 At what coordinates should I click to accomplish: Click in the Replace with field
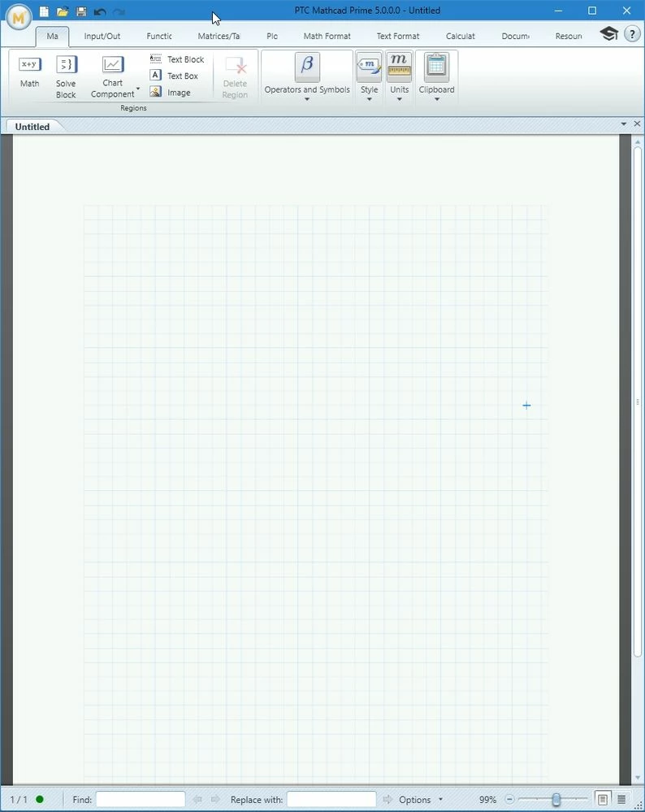pyautogui.click(x=331, y=800)
